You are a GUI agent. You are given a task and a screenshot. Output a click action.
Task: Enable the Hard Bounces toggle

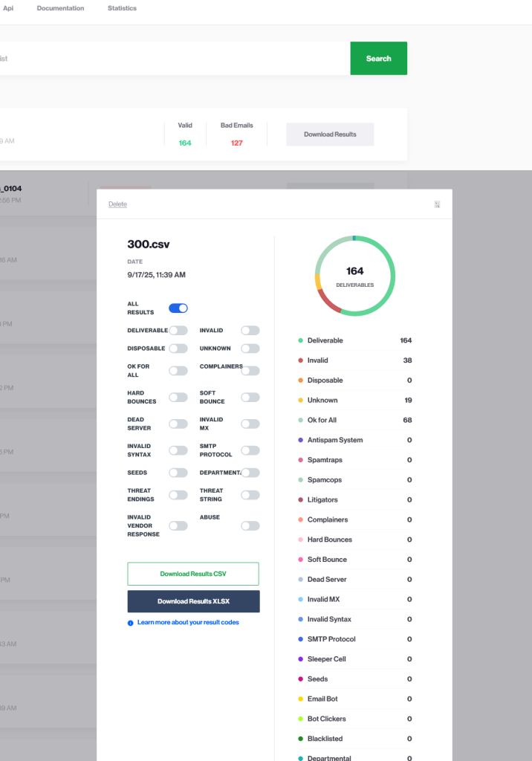pos(178,398)
